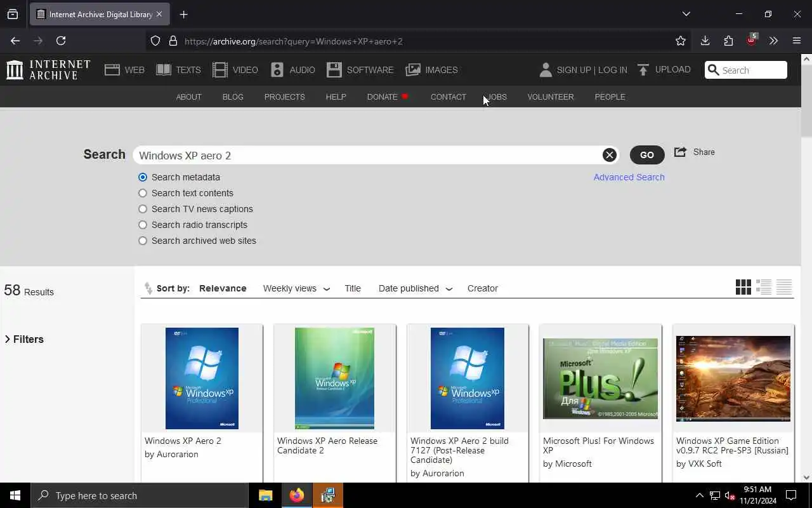Click the Firefox address bar URL
812x508 pixels.
294,41
